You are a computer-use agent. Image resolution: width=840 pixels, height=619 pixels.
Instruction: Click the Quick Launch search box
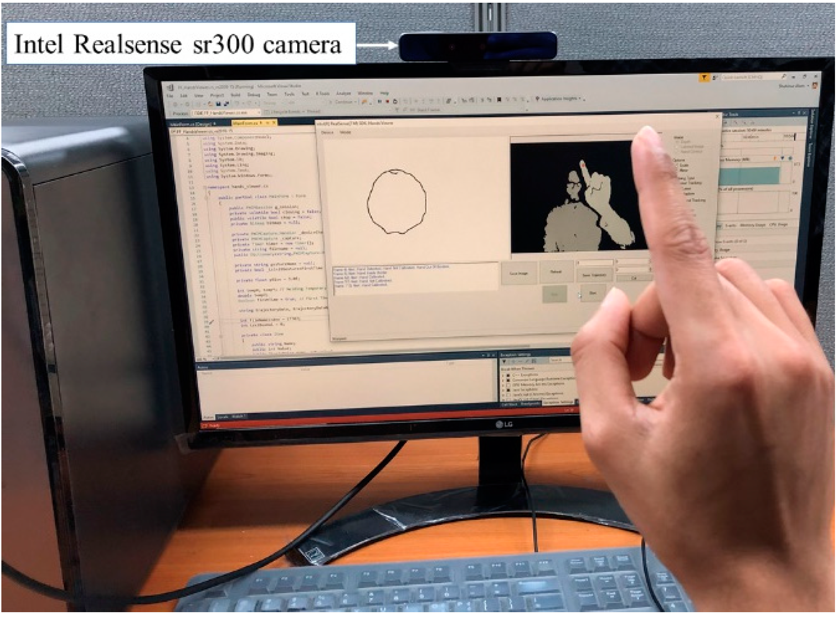tap(754, 77)
